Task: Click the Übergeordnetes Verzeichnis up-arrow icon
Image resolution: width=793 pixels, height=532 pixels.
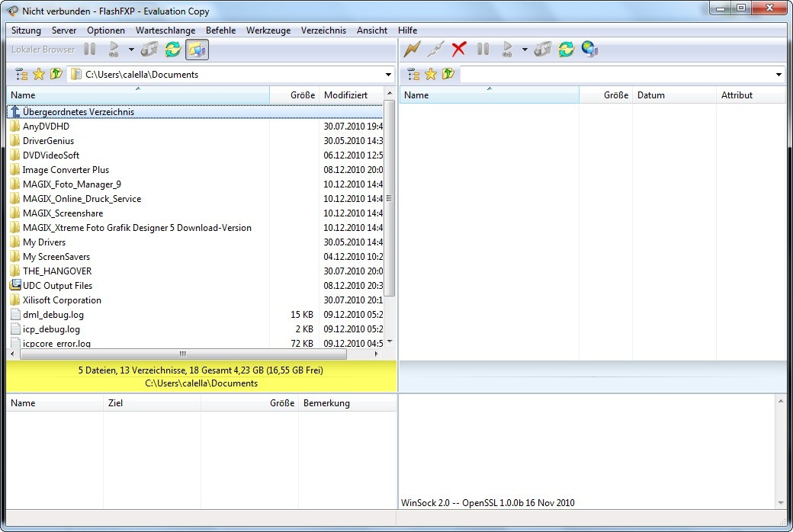Action: tap(15, 111)
